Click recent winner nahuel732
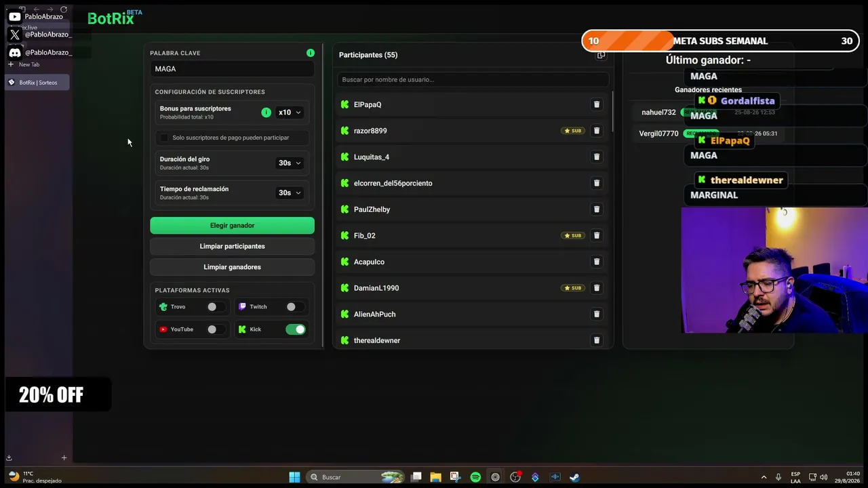This screenshot has width=868, height=488. point(658,113)
